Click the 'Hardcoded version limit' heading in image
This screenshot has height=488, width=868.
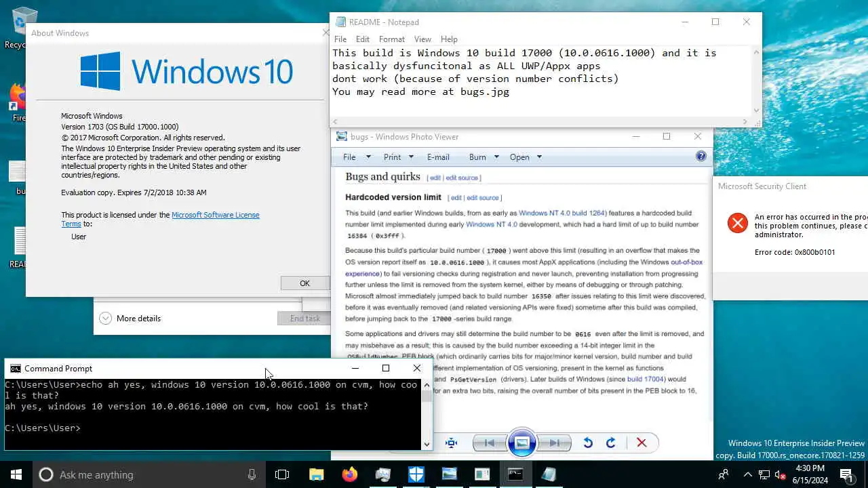click(393, 197)
